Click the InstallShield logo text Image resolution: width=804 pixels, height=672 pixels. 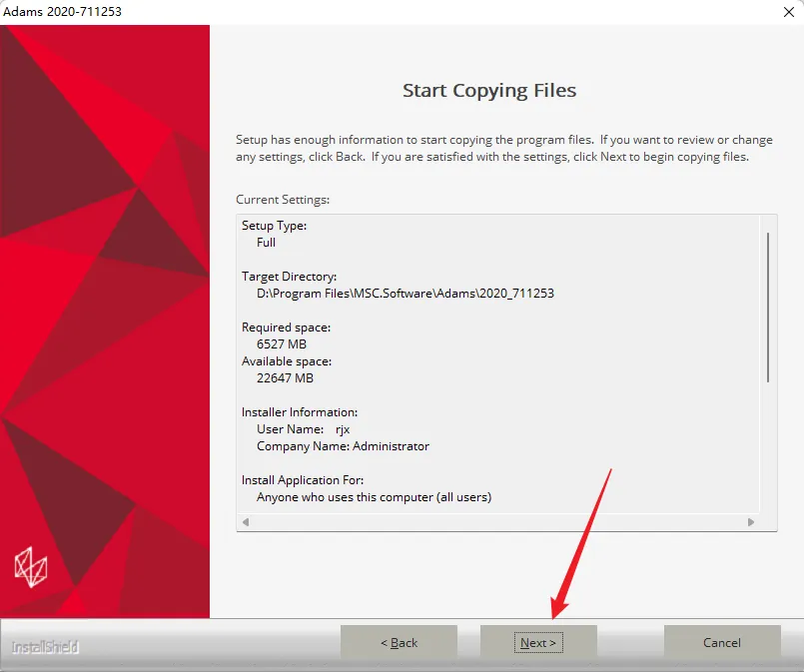click(x=45, y=647)
